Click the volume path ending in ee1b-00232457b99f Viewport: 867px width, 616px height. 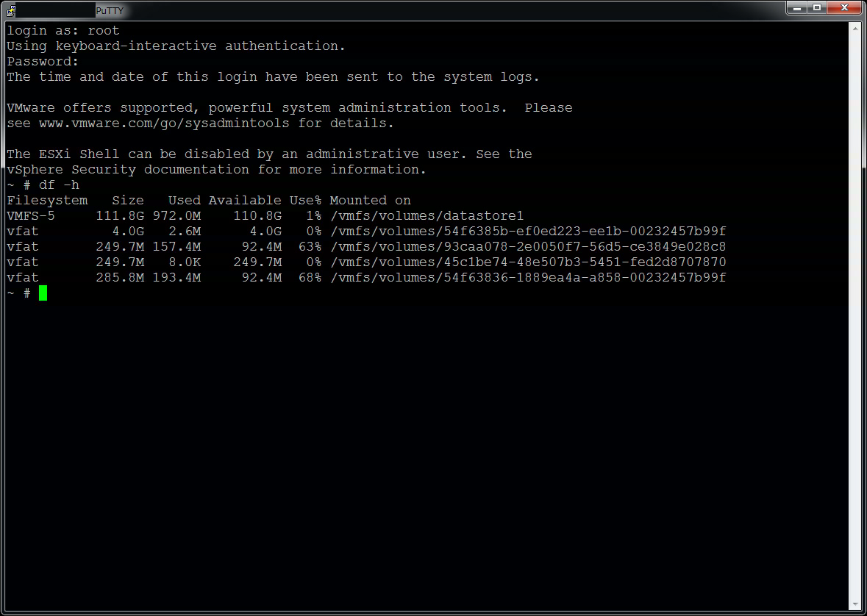528,231
